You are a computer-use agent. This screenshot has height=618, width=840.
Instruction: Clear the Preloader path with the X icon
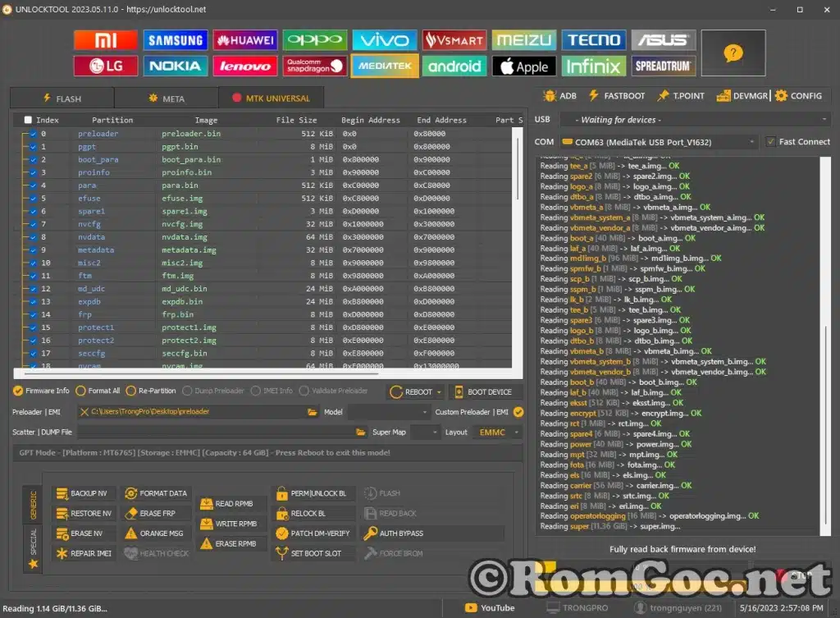pos(84,412)
